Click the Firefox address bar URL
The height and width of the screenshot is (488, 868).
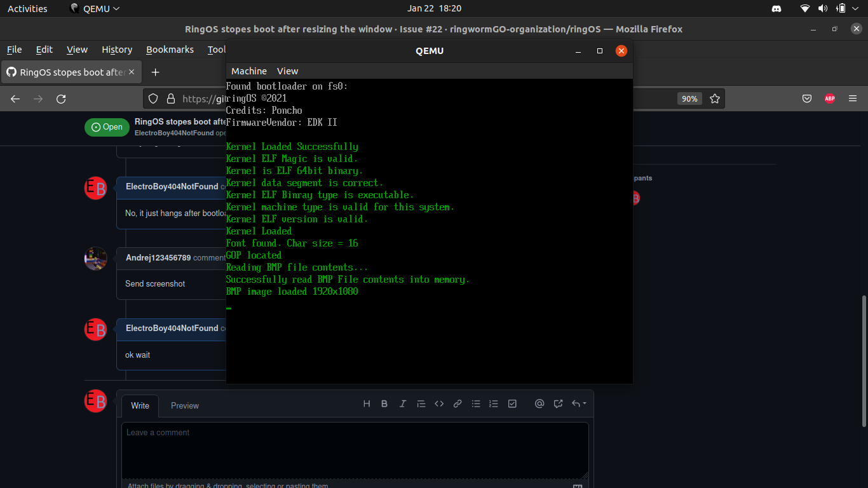click(204, 98)
